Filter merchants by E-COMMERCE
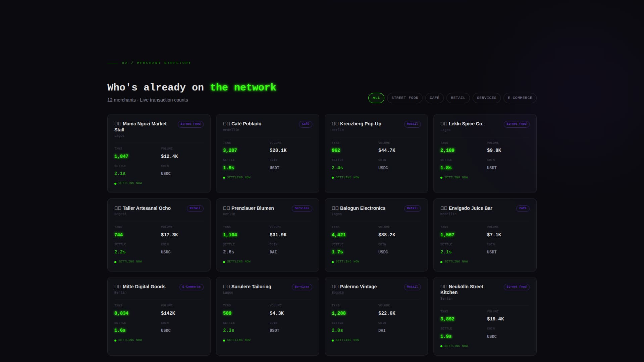 tap(520, 98)
